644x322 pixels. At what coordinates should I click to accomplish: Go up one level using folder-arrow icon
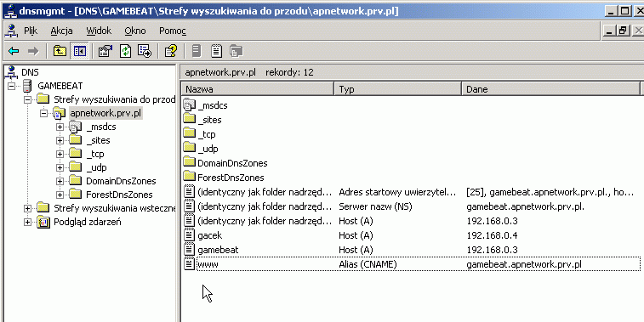pos(60,51)
